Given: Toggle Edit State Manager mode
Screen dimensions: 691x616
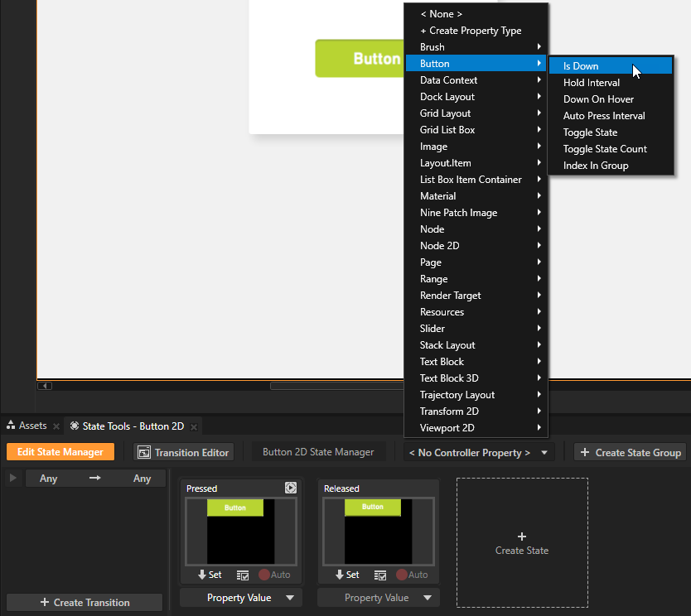Looking at the screenshot, I should [60, 452].
